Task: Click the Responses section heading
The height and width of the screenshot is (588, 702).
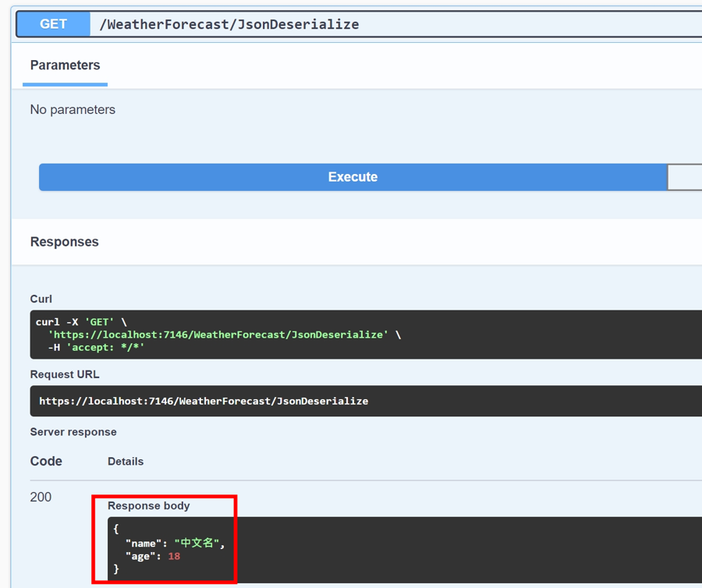Action: pos(64,242)
